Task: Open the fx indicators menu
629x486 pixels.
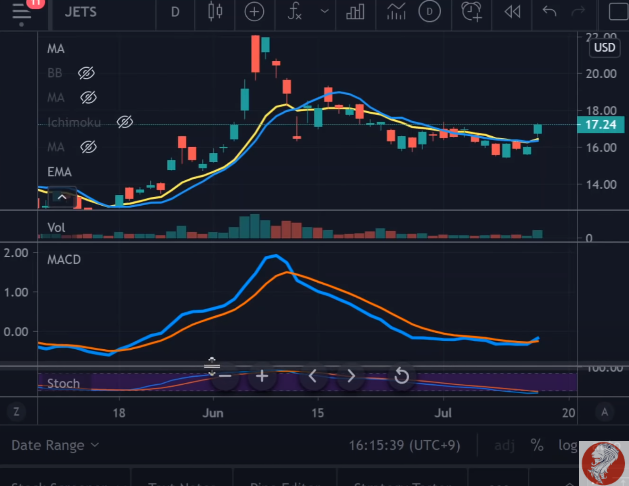Action: click(x=294, y=11)
